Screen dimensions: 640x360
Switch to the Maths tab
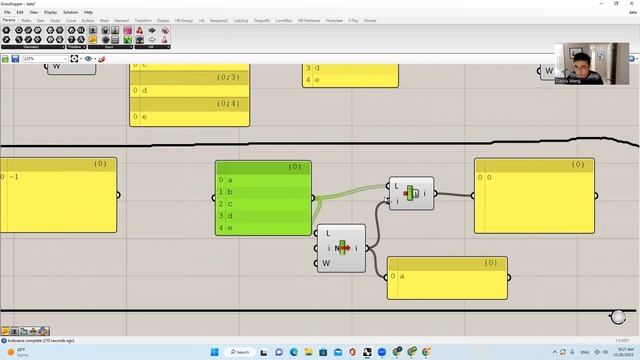point(26,20)
